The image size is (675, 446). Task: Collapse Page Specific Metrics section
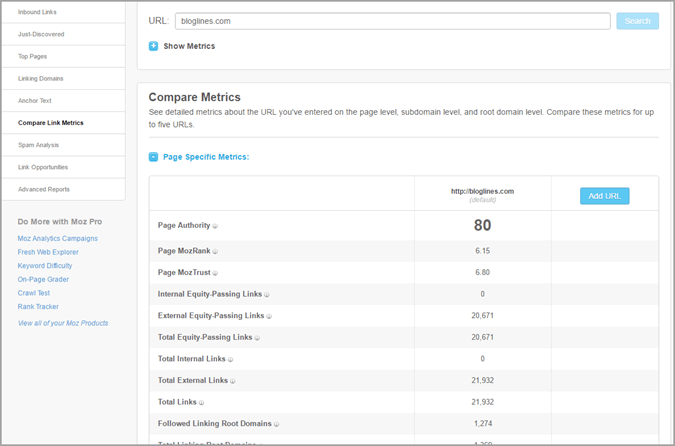(153, 157)
